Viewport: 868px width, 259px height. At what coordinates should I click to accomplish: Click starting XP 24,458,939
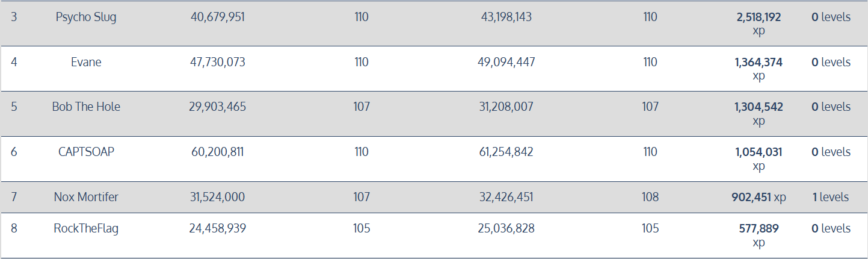pyautogui.click(x=218, y=228)
